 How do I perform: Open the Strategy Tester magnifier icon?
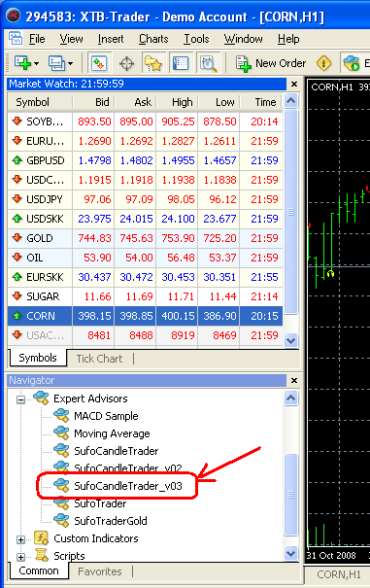point(209,63)
